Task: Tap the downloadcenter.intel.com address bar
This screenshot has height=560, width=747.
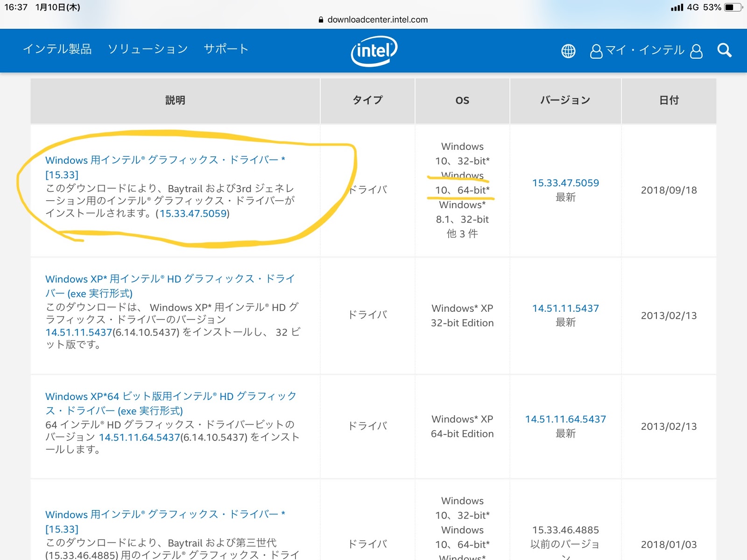Action: click(x=373, y=20)
